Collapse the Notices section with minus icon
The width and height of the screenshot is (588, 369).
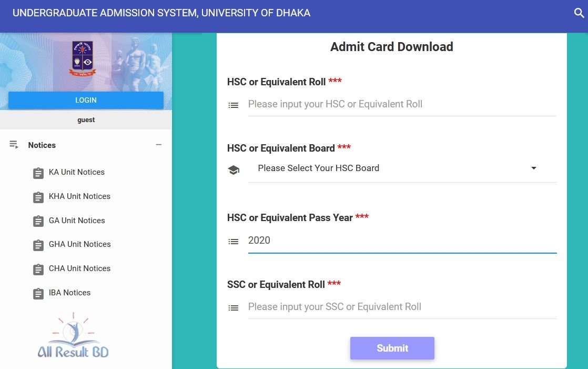pos(159,145)
